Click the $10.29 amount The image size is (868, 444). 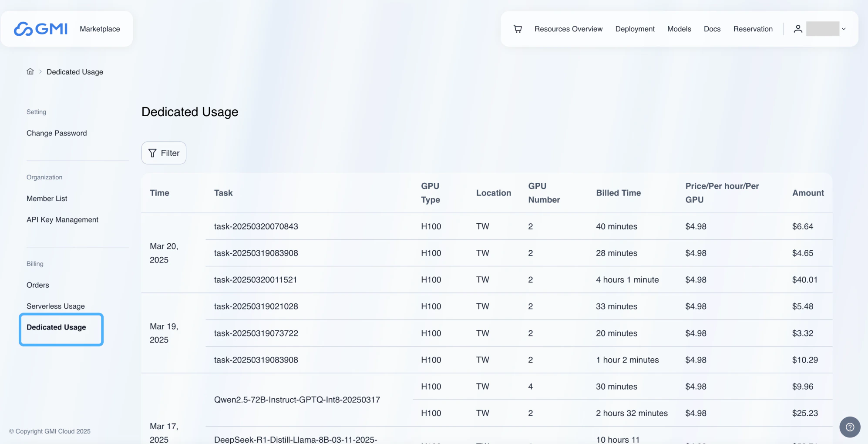point(804,360)
